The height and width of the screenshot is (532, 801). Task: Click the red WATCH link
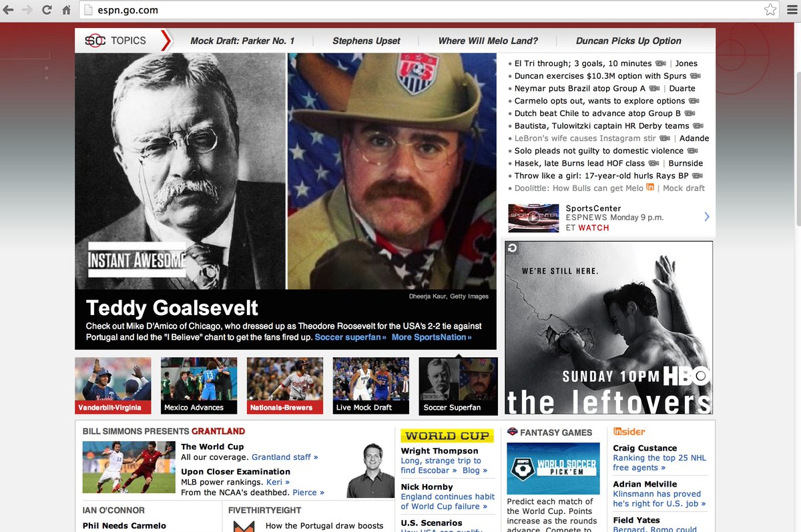click(x=593, y=228)
